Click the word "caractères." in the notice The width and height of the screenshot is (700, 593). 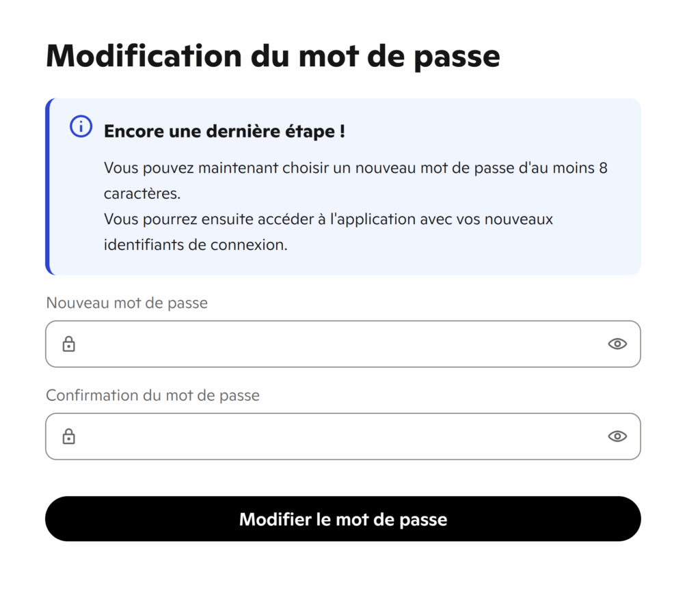tap(142, 193)
